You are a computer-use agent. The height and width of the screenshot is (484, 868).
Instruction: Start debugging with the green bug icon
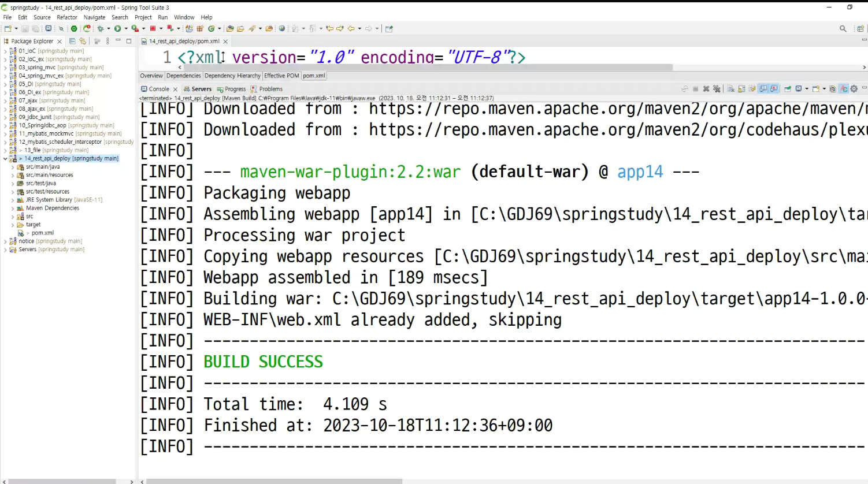pyautogui.click(x=100, y=28)
